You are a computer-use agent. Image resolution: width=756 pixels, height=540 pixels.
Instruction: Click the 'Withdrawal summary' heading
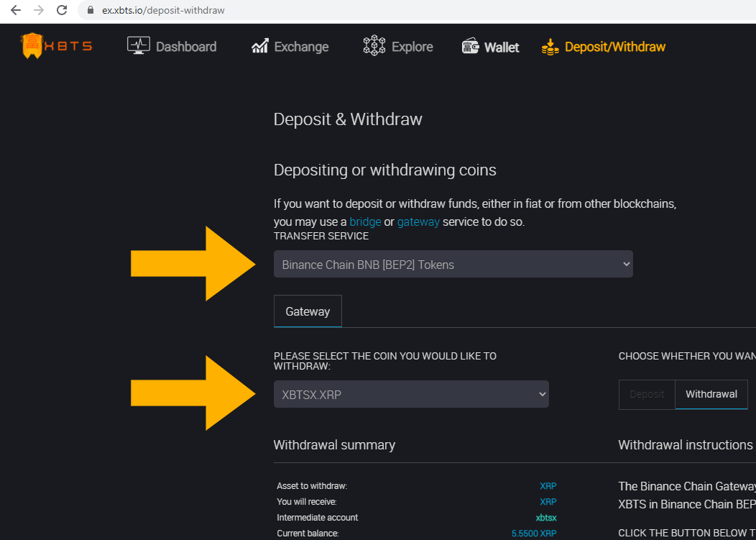pyautogui.click(x=334, y=445)
